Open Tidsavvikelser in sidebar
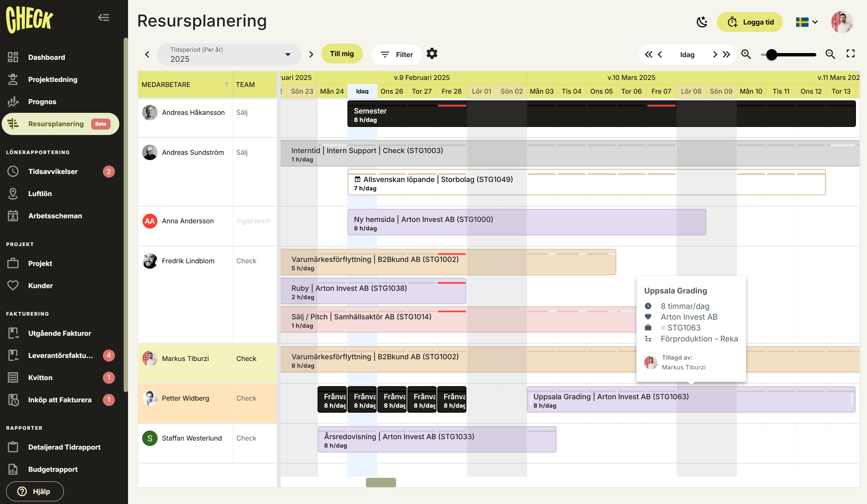Image resolution: width=867 pixels, height=504 pixels. point(61,171)
